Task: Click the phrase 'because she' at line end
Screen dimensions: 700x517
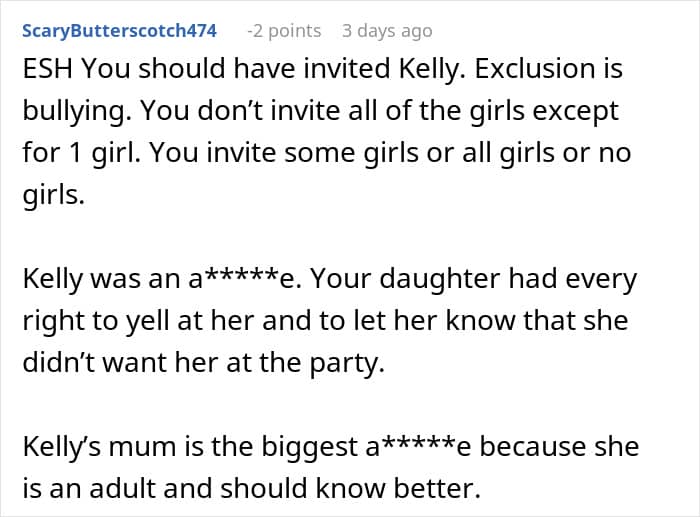Action: (x=559, y=446)
